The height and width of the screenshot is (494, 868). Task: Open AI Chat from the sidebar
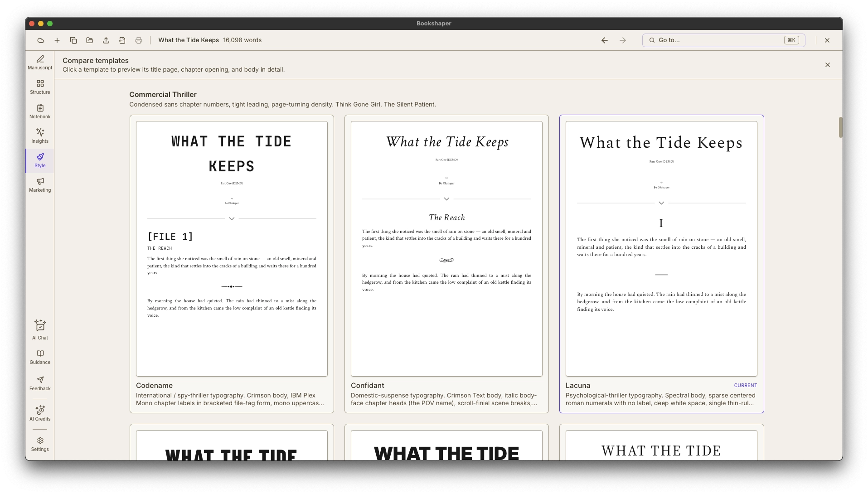pyautogui.click(x=40, y=330)
